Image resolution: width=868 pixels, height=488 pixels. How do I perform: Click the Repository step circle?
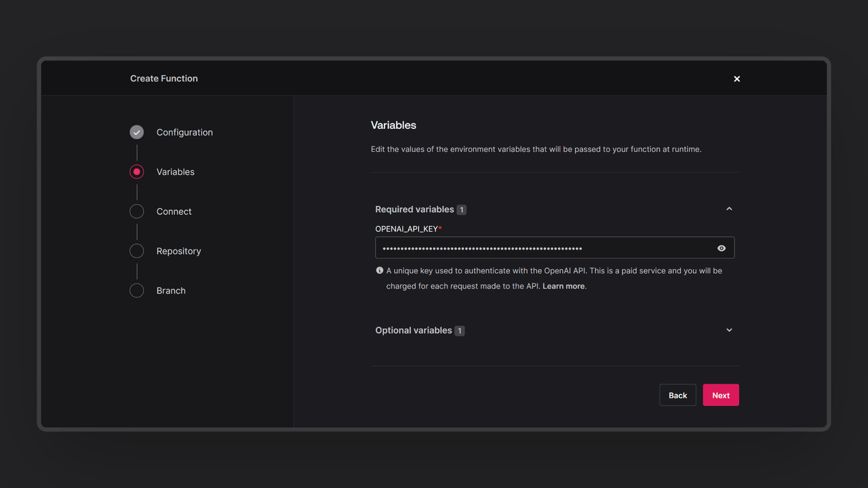coord(137,251)
